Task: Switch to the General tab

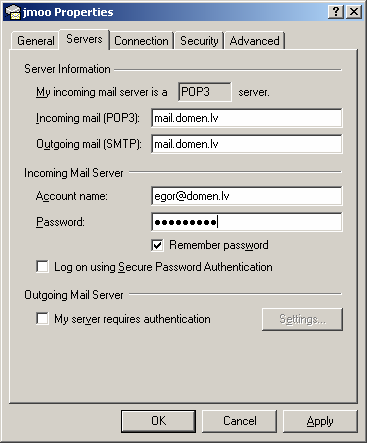Action: coord(36,41)
